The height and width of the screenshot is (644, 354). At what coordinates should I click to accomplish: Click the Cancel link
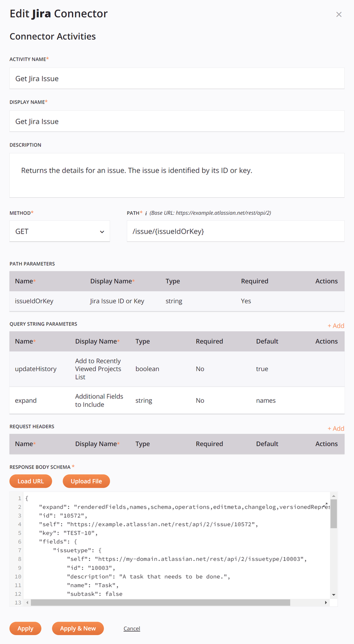pos(131,628)
